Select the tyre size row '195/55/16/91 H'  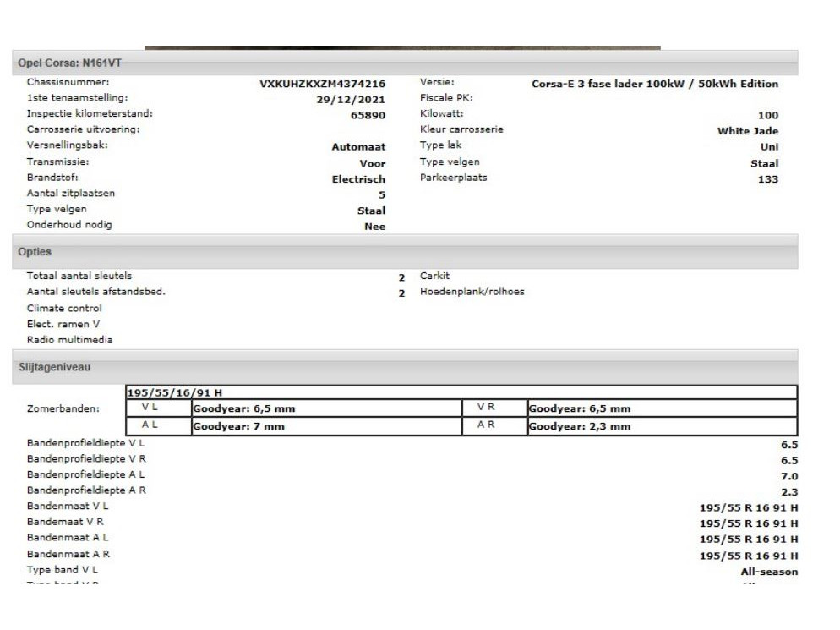461,392
